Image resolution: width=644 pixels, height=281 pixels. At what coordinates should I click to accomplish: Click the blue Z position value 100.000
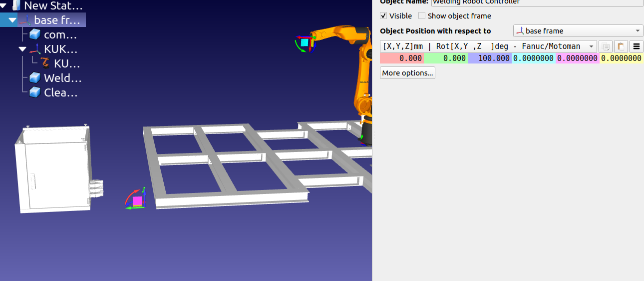tap(490, 58)
